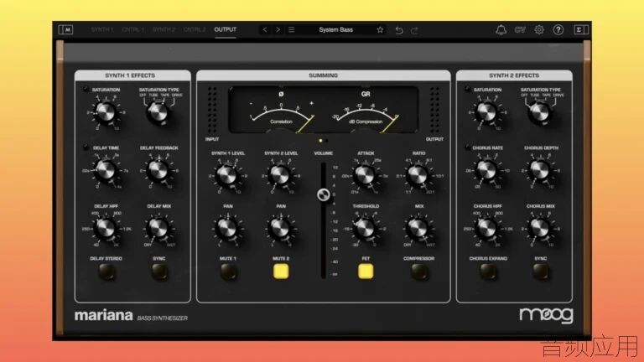Disable the MUTE 2 button
This screenshot has height=362, width=644.
281,271
